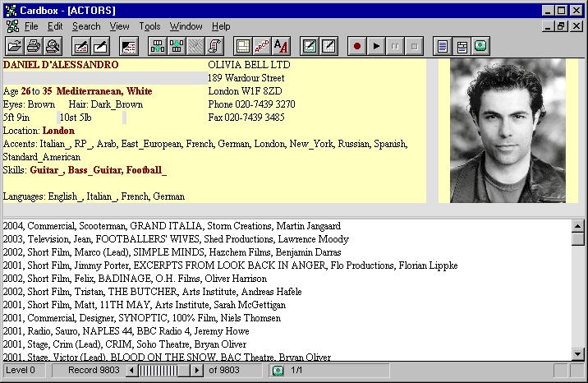Screen dimensions: 588x383
Task: Click the font style 'A' icon
Action: coord(280,46)
